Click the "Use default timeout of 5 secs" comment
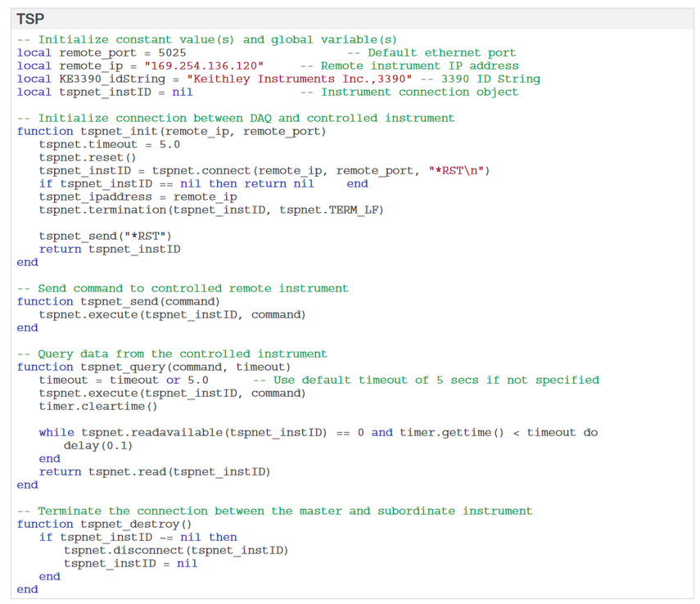 tap(426, 380)
